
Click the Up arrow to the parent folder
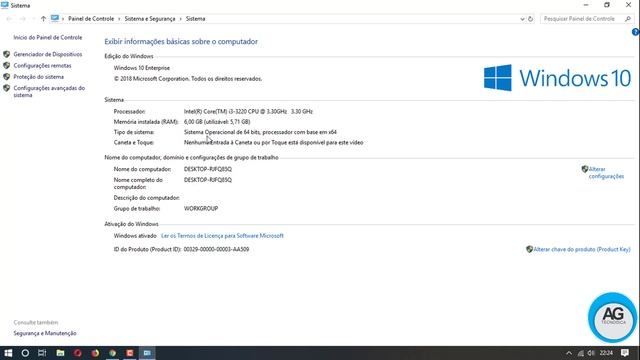click(43, 19)
